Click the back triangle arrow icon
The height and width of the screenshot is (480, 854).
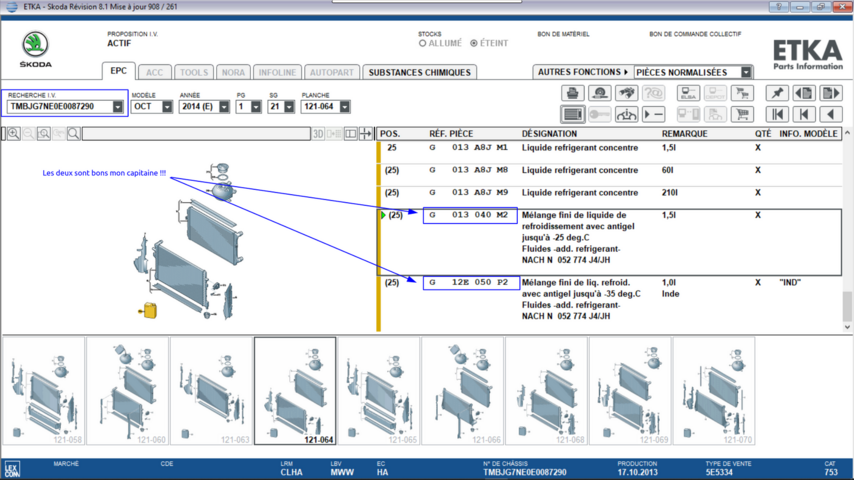831,114
